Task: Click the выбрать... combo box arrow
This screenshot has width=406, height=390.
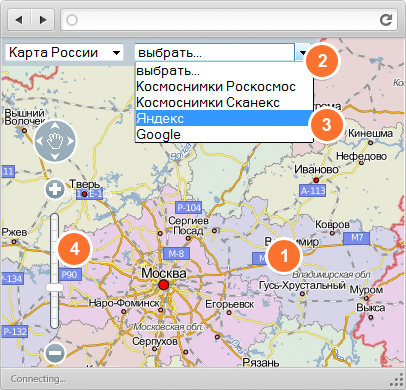Action: click(302, 52)
